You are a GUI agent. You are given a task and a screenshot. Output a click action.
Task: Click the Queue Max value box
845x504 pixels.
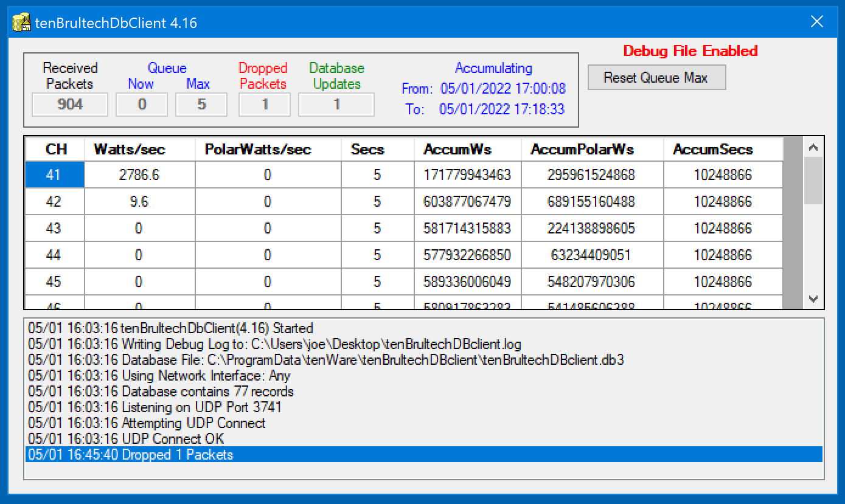point(201,105)
